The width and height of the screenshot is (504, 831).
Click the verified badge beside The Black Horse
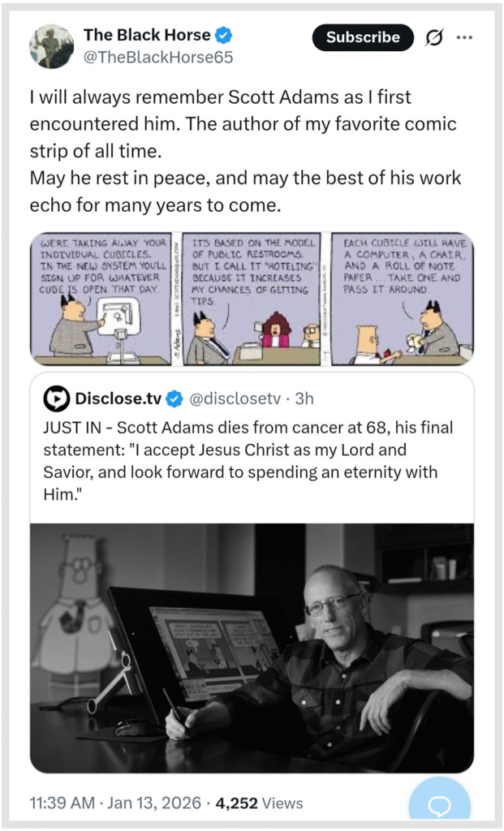coord(225,36)
